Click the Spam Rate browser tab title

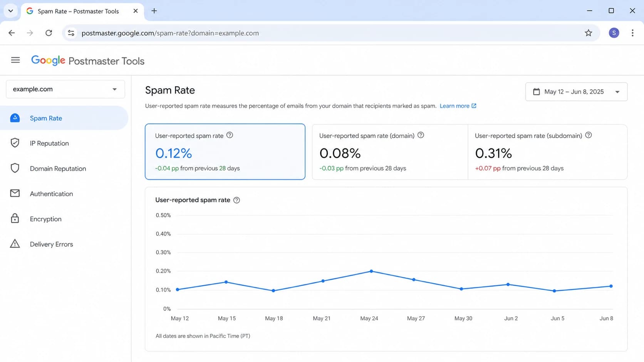click(78, 11)
